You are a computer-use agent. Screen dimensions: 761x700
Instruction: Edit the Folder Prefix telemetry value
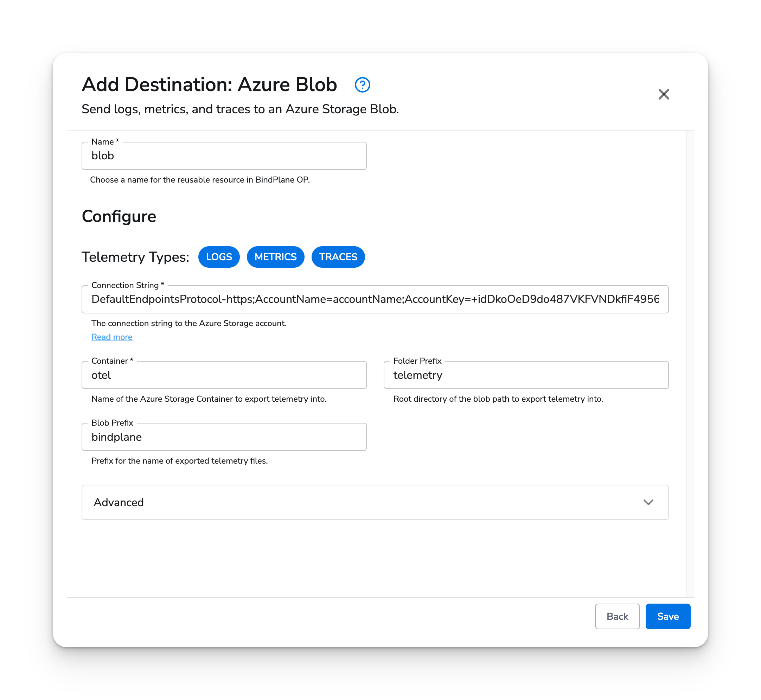click(x=526, y=375)
